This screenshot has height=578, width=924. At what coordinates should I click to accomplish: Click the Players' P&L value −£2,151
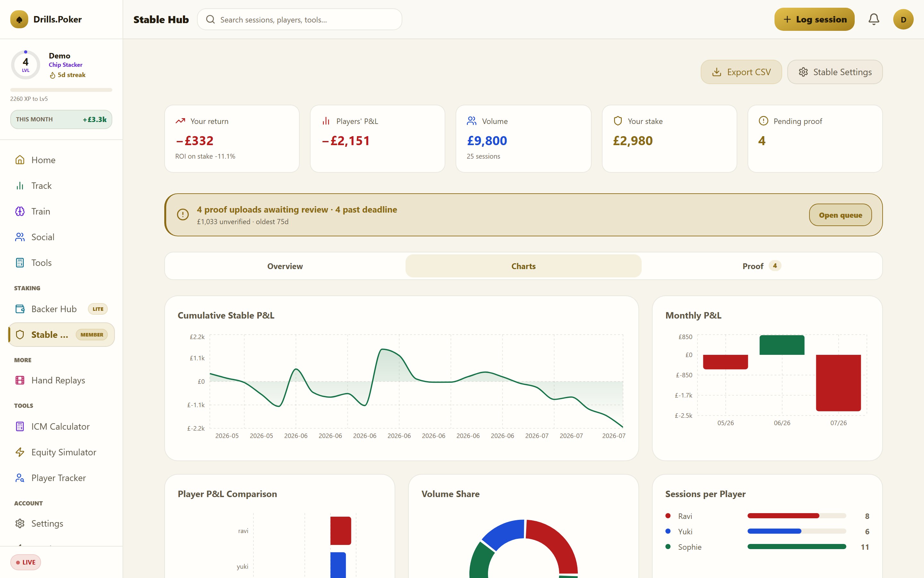tap(346, 141)
